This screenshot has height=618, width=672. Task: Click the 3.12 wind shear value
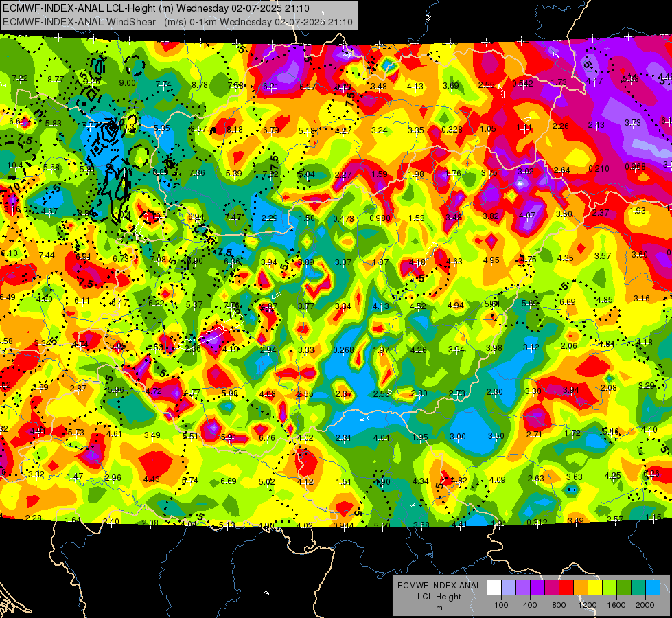[531, 347]
